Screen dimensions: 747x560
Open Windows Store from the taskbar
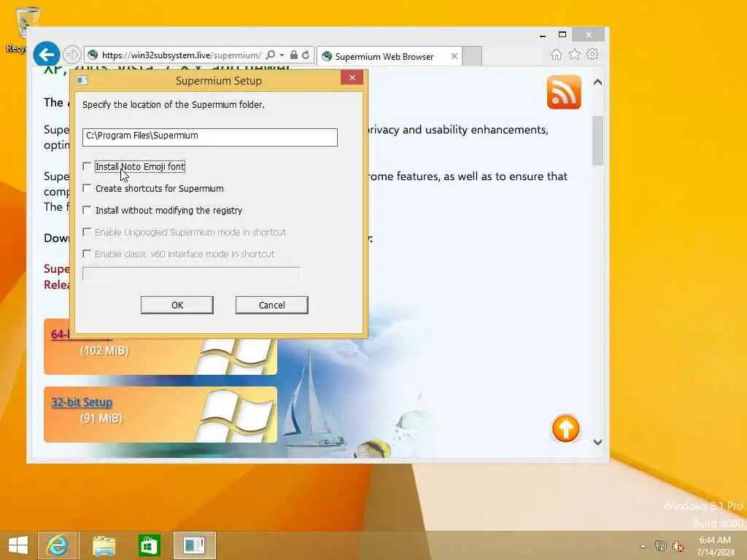(149, 545)
